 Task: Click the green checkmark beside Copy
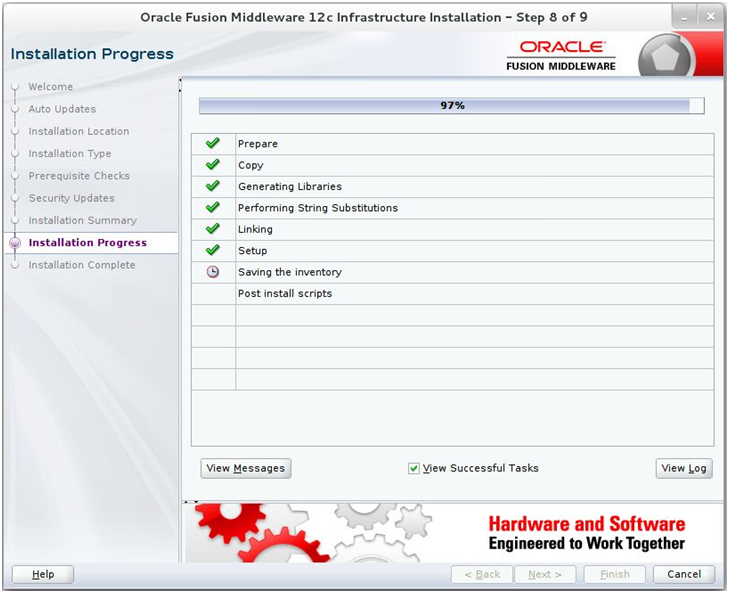point(212,165)
